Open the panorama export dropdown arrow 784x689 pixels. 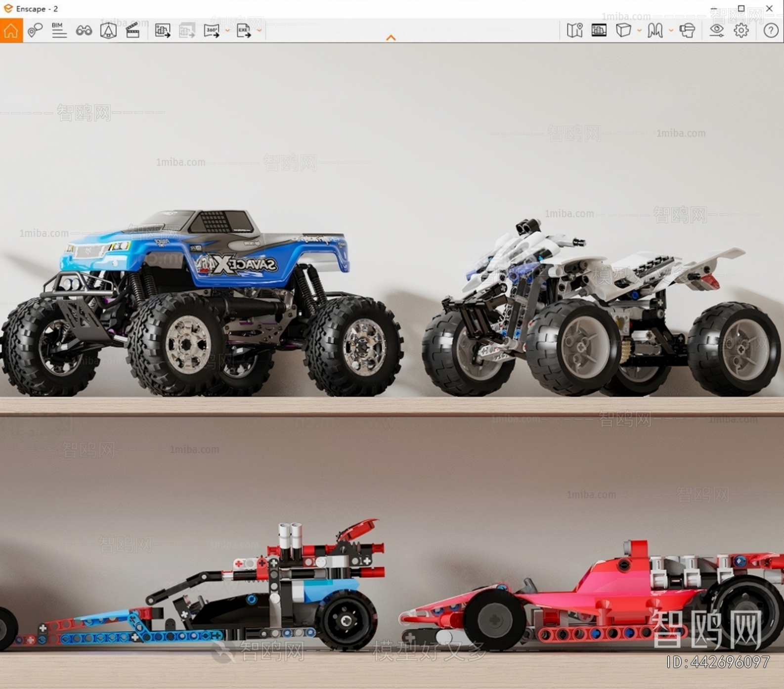coord(227,31)
